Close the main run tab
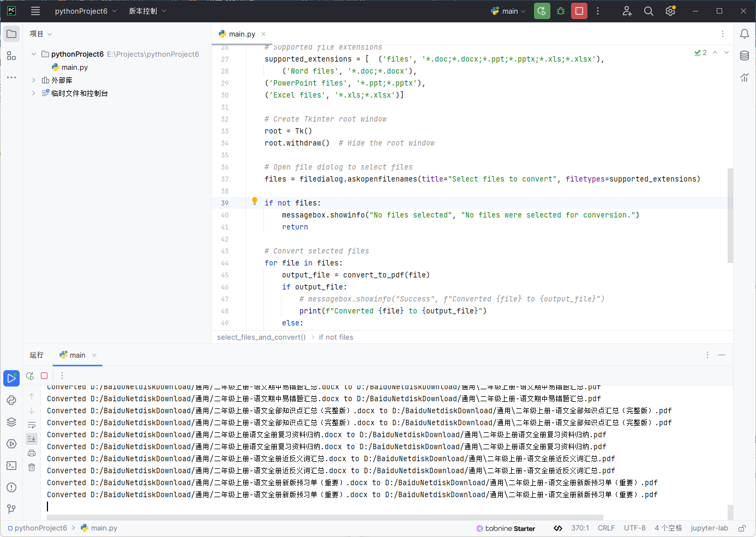This screenshot has width=756, height=537. (94, 355)
